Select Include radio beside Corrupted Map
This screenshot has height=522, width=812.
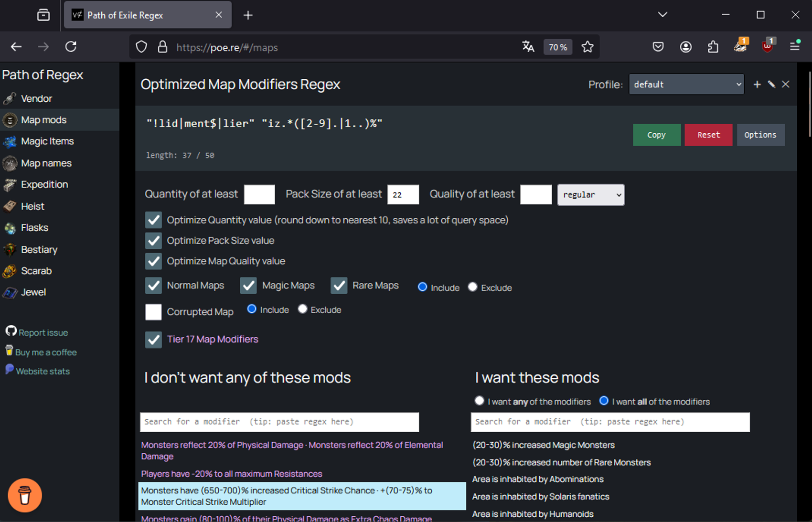(252, 309)
